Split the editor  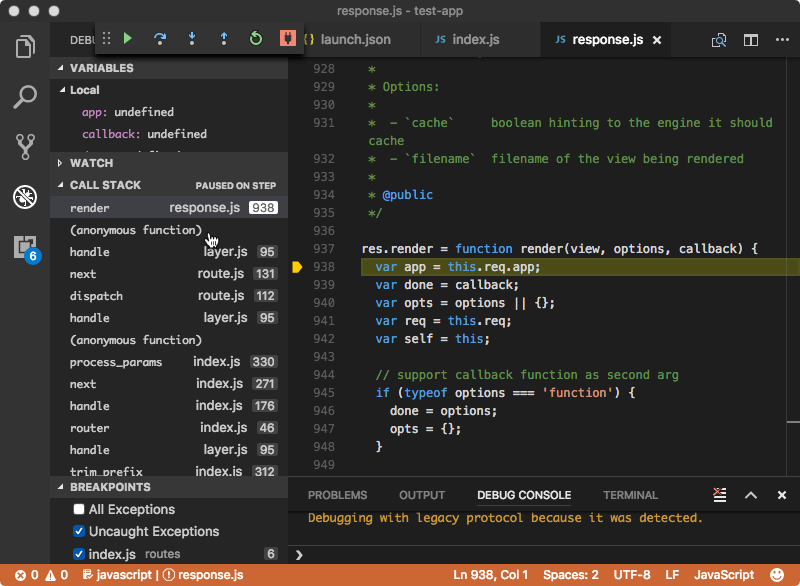pyautogui.click(x=751, y=40)
